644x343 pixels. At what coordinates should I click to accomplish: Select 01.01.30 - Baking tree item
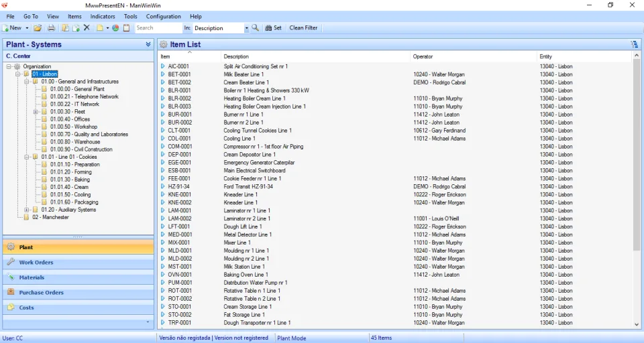point(70,180)
